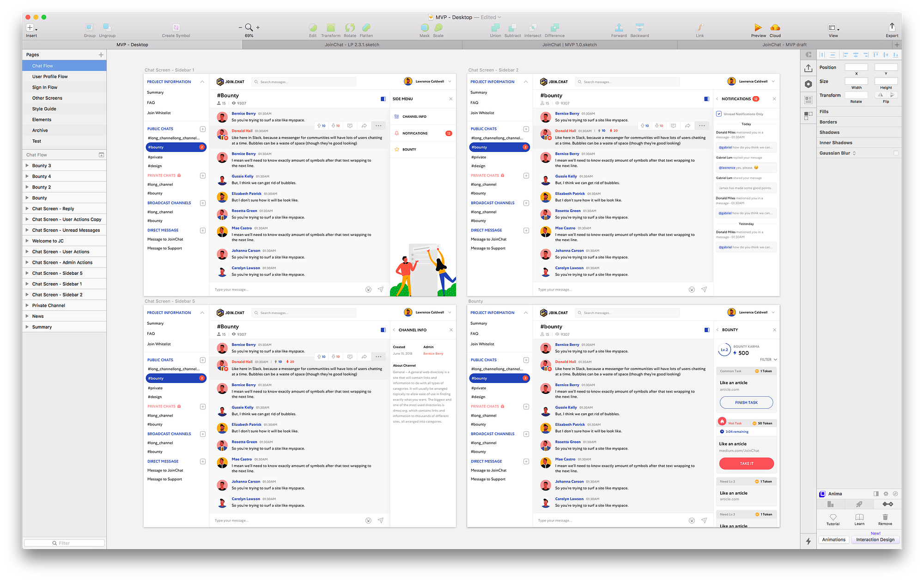The width and height of the screenshot is (924, 581).
Task: Click the Create Symbol icon
Action: point(176,28)
